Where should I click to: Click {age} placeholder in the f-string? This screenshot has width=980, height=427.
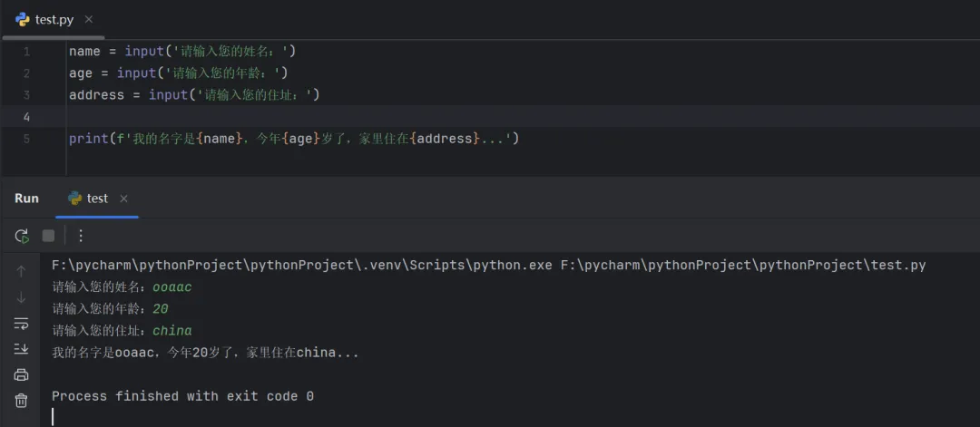tap(301, 139)
